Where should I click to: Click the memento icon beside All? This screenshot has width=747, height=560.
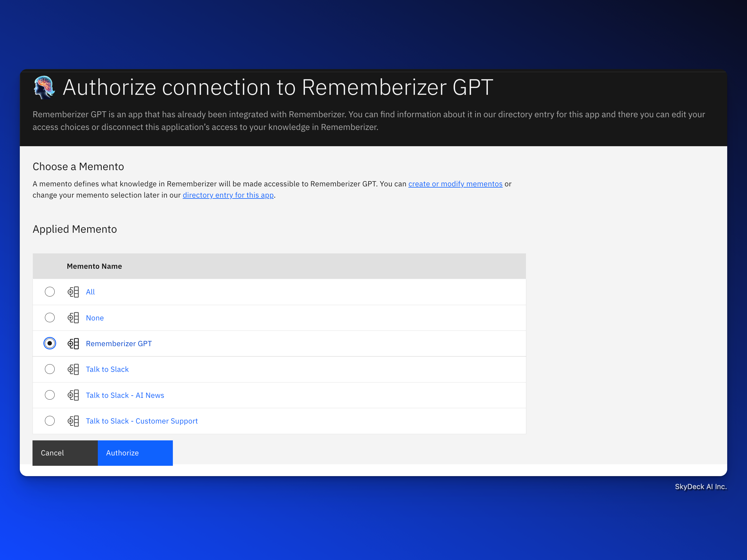(x=73, y=292)
